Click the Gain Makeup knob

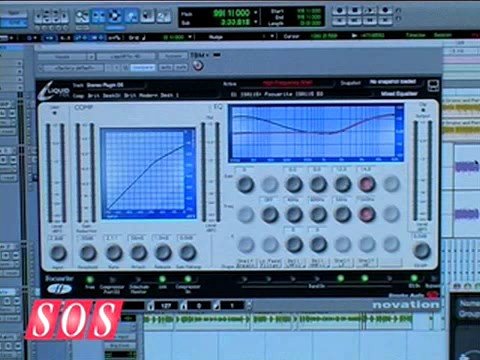pos(188,252)
